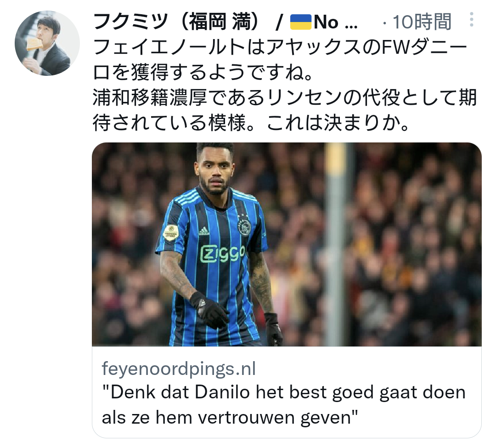Click the Ziggo sponsor logo on the shirt

pos(223,254)
